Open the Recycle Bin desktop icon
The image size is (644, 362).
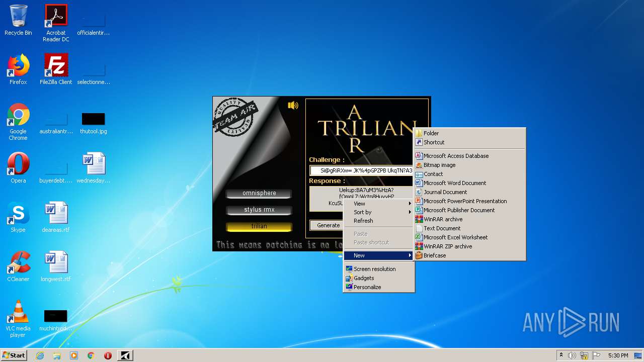(x=18, y=20)
